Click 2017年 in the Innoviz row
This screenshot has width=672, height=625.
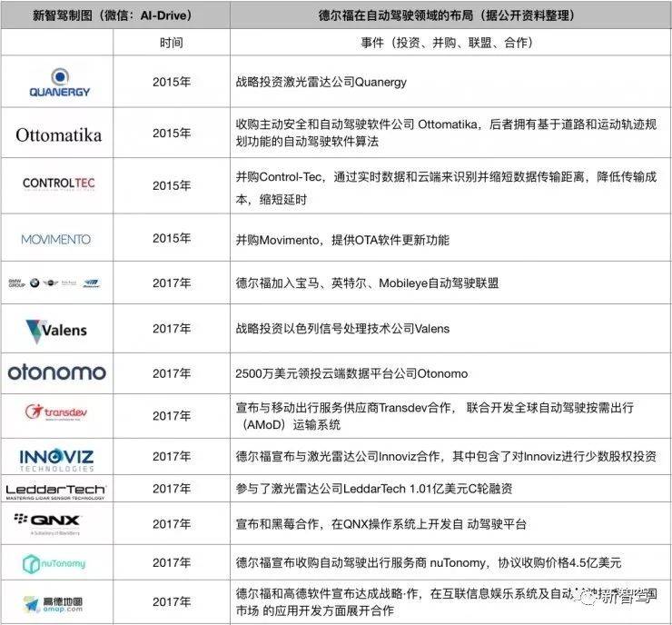point(172,457)
